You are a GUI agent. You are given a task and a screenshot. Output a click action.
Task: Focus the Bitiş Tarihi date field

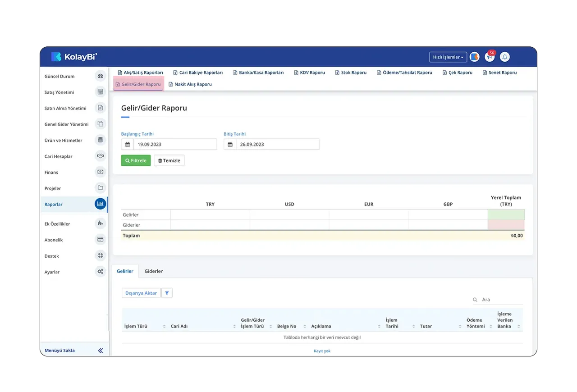point(278,144)
